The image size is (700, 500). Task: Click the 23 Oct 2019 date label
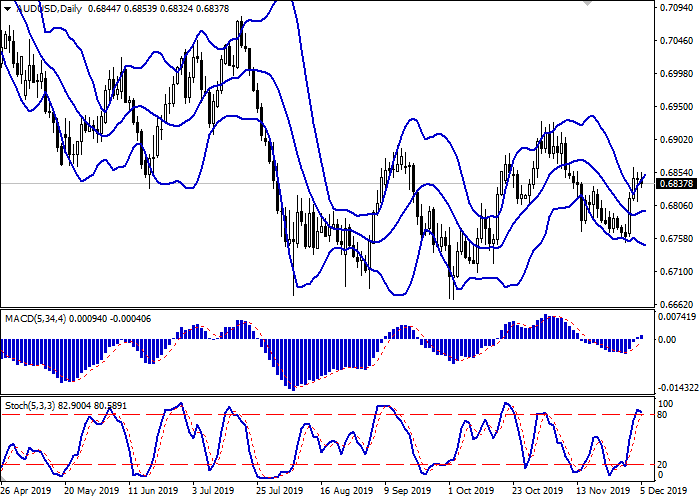533,492
